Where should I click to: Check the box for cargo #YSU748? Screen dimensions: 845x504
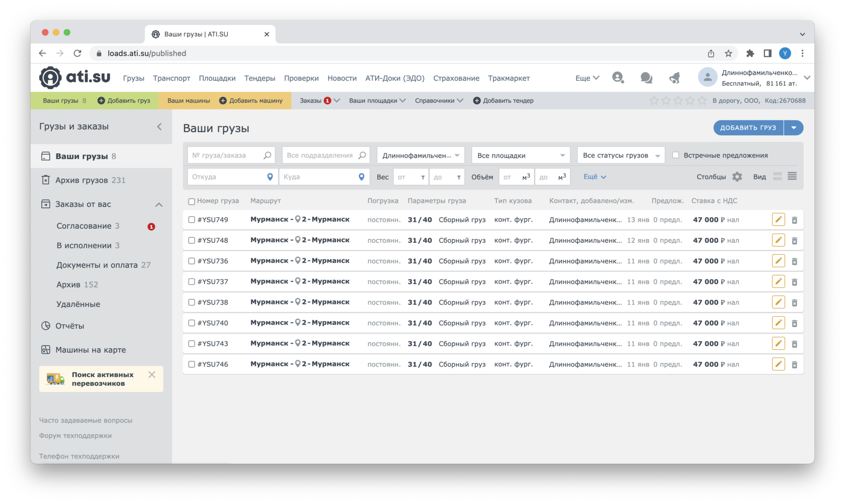(192, 240)
